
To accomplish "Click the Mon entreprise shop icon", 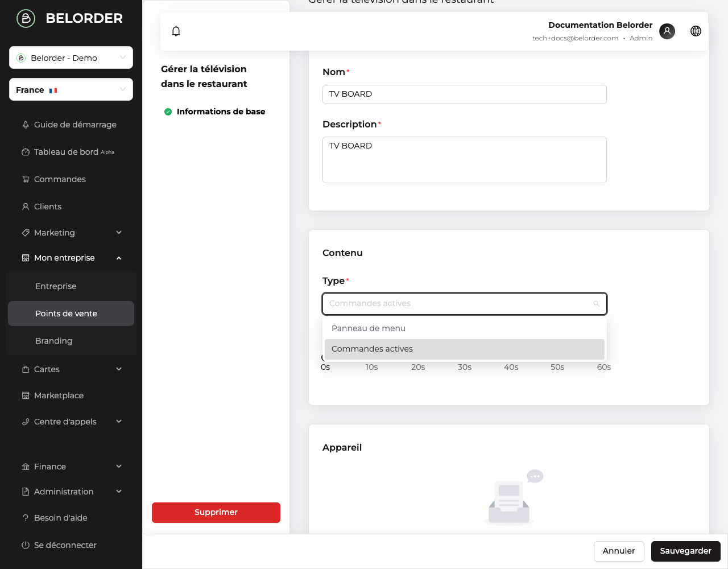I will (x=26, y=258).
